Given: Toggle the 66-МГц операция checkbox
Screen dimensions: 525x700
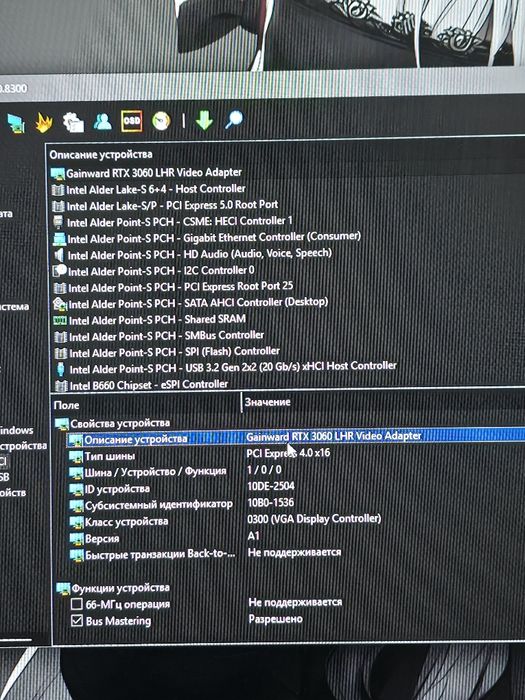Looking at the screenshot, I should tap(77, 604).
